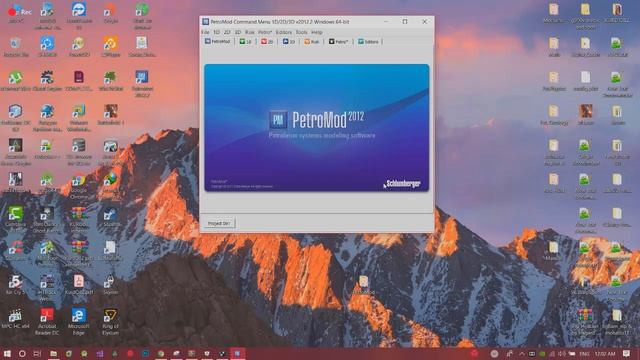Open Task View on the taskbar

click(37, 353)
